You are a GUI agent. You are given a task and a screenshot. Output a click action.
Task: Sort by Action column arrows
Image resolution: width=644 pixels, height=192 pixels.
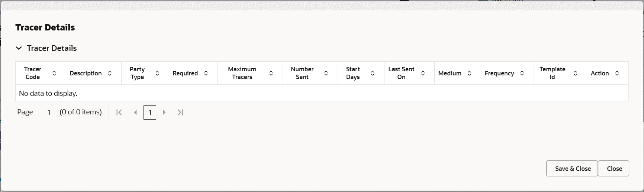617,73
